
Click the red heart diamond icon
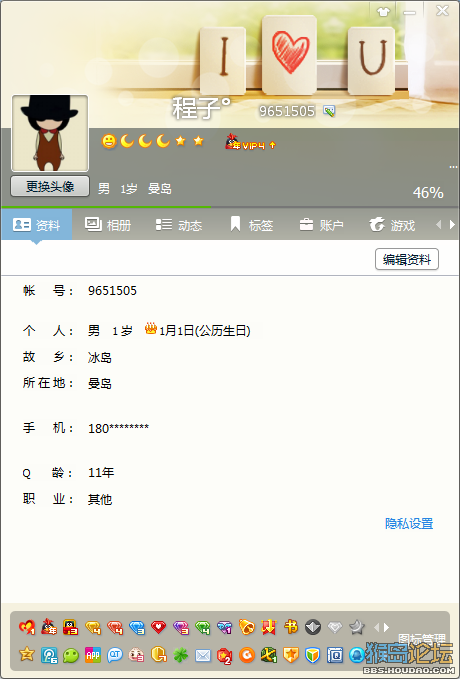click(x=159, y=627)
